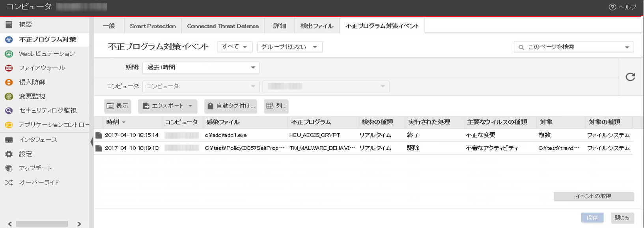Open the 侵入防御 sidebar item
The image size is (644, 228).
click(x=32, y=82)
